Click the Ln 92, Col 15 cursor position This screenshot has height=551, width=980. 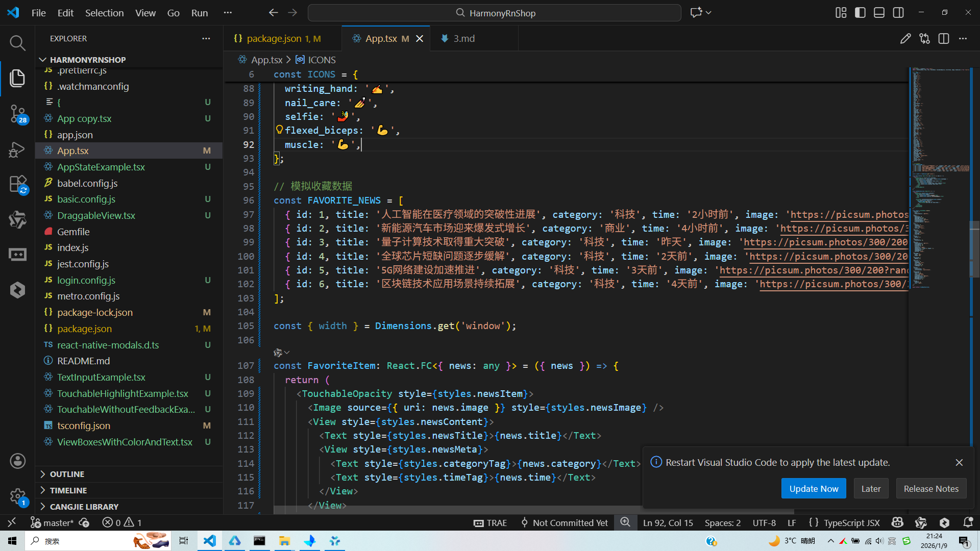coord(668,522)
